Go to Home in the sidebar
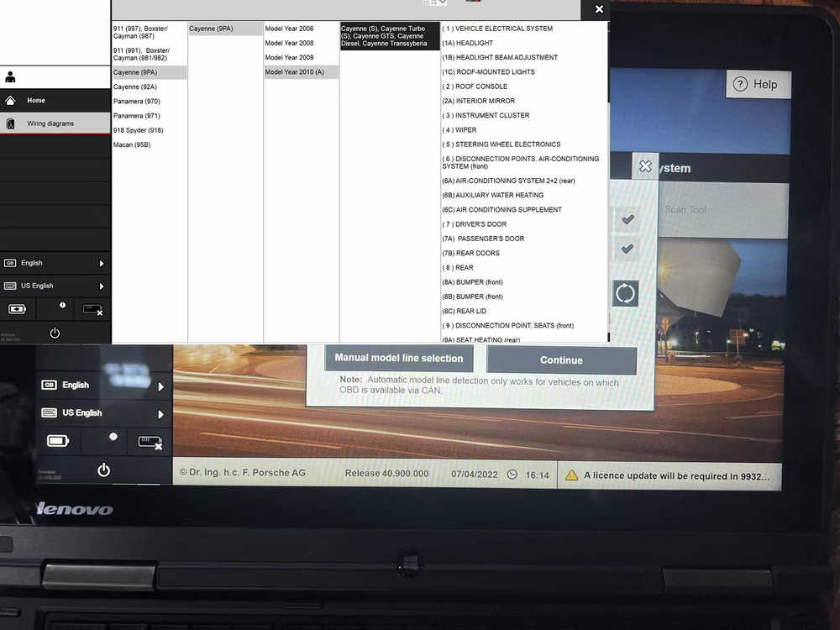 tap(55, 100)
